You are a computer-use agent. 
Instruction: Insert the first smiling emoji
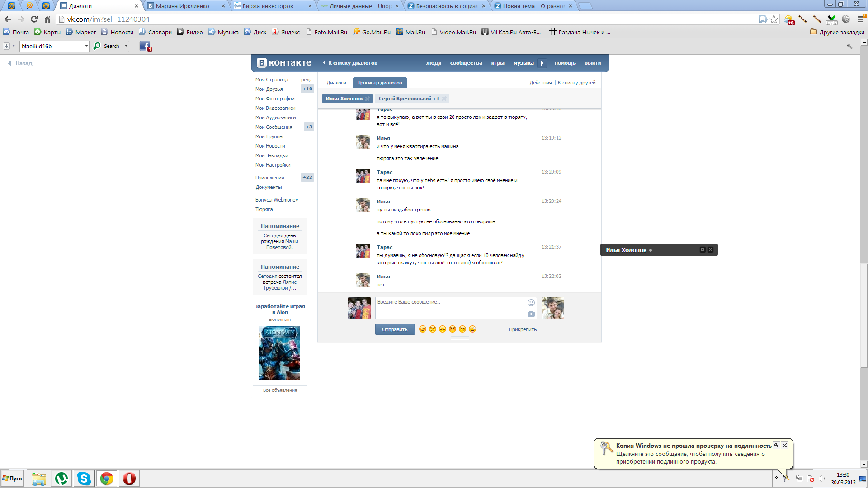click(x=423, y=329)
